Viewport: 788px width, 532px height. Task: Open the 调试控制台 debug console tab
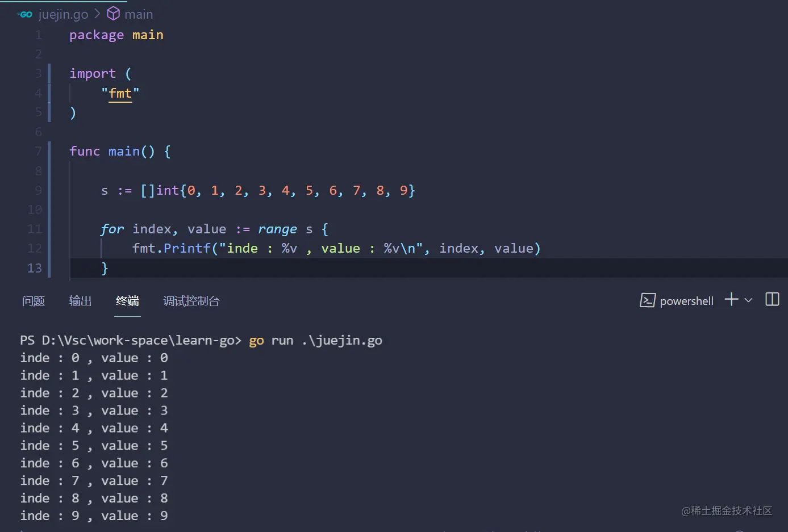(191, 301)
